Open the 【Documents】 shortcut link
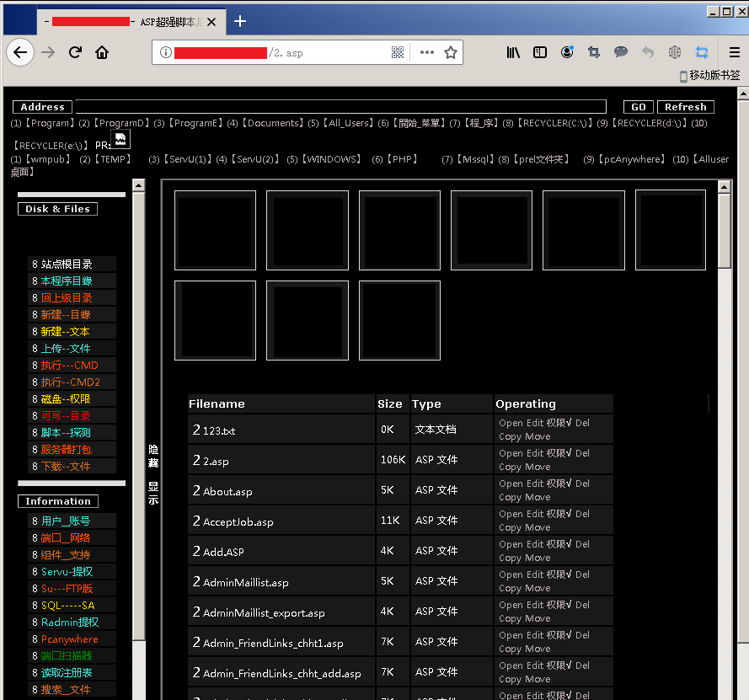This screenshot has height=700, width=749. click(274, 123)
